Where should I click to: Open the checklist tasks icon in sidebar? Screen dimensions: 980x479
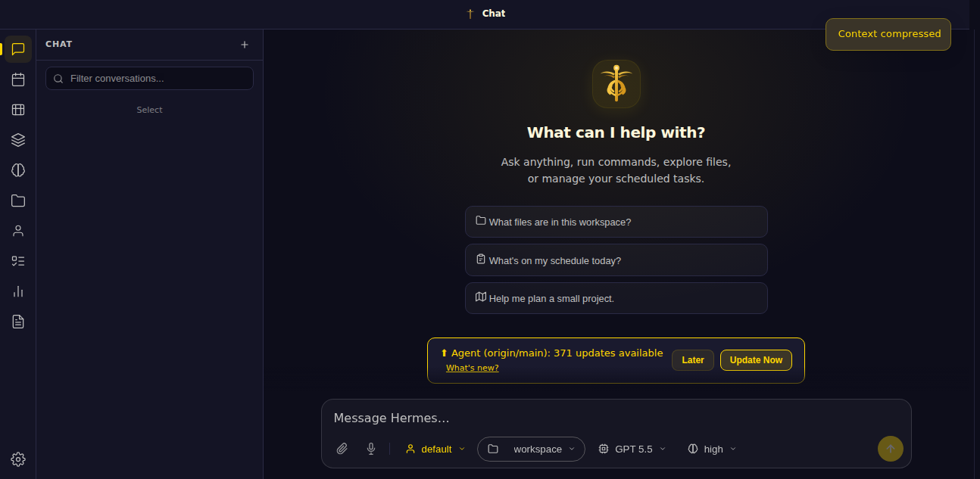(x=18, y=261)
